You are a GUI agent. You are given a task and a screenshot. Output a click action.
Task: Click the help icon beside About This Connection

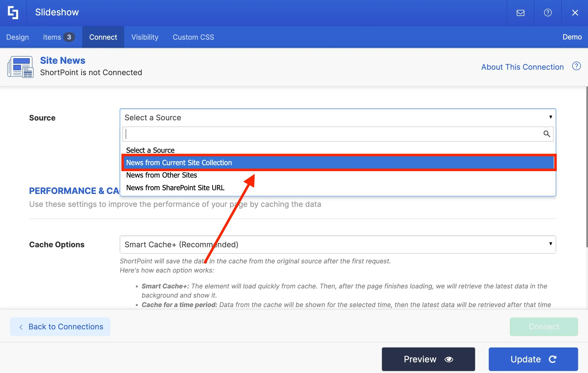[x=576, y=66]
